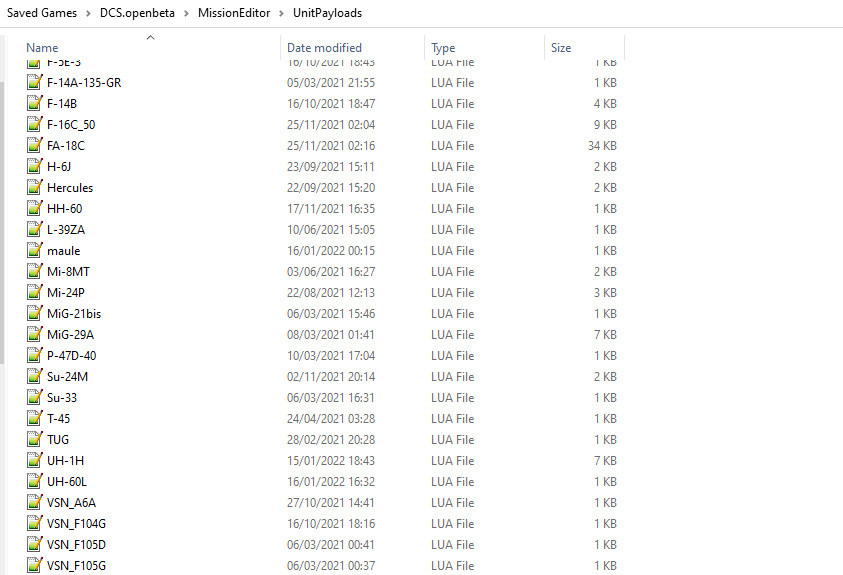The image size is (843, 575).
Task: Click the MiG-29A file icon
Action: [x=34, y=334]
